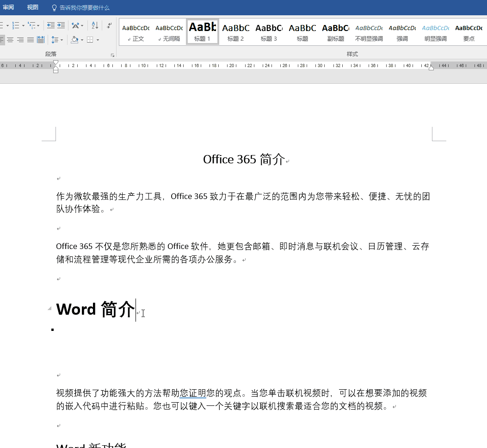Toggle center text alignment
This screenshot has width=487, height=448.
pyautogui.click(x=10, y=40)
